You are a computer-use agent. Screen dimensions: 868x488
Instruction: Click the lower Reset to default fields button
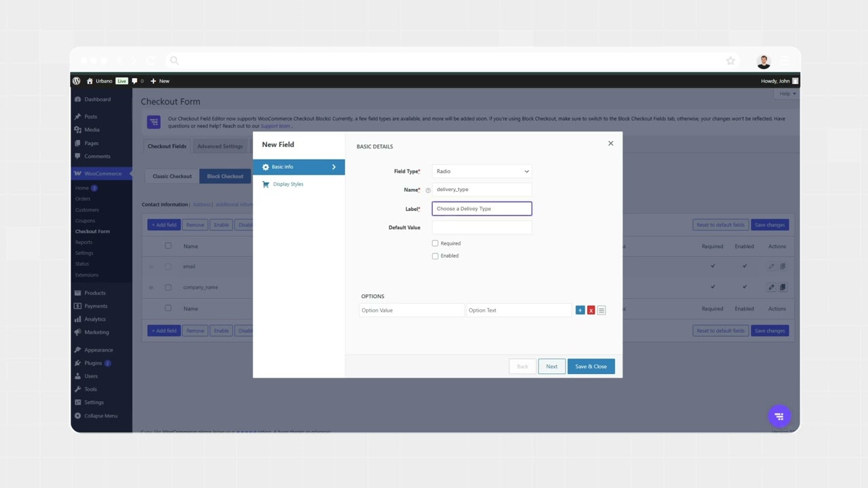tap(720, 331)
